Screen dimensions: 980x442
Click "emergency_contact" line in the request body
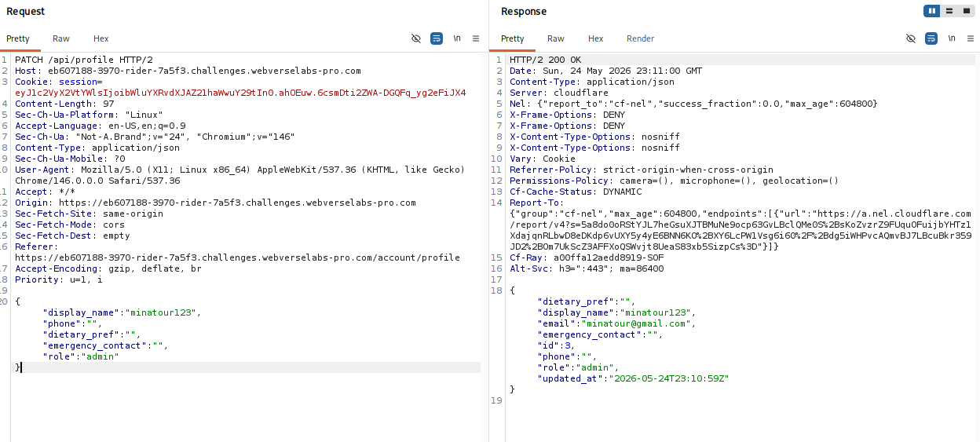(106, 345)
